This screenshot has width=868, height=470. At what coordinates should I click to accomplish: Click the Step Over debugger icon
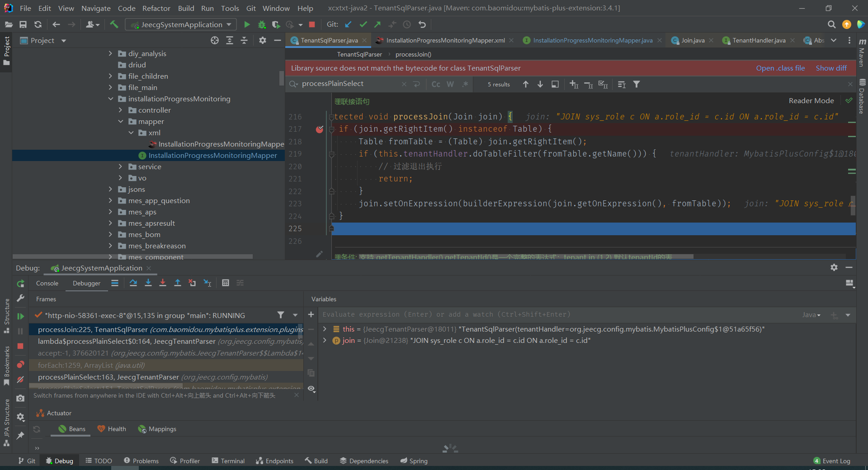[133, 283]
